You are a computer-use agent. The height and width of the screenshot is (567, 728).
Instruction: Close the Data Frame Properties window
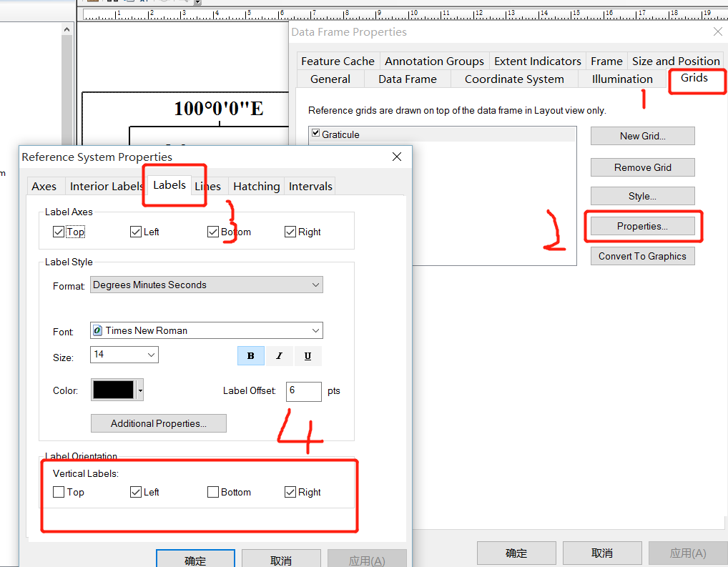click(718, 31)
